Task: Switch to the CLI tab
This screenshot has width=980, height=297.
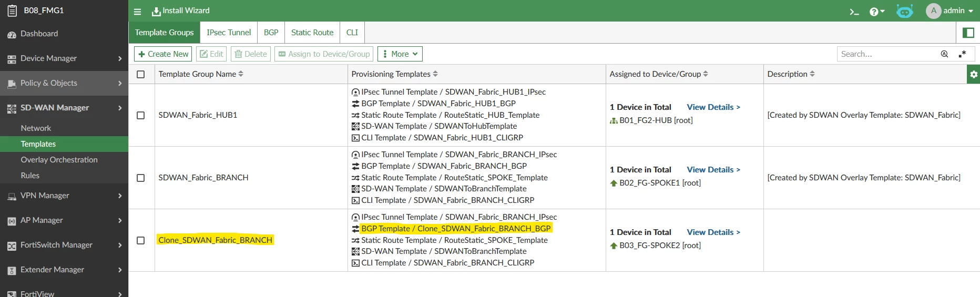Action: point(352,33)
